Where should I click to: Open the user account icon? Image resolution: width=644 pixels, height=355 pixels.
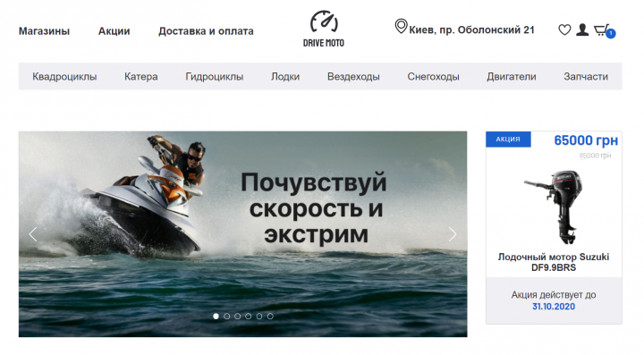(582, 30)
